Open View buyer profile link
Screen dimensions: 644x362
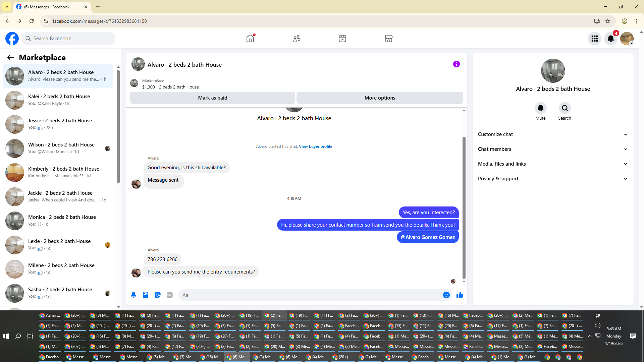[315, 146]
